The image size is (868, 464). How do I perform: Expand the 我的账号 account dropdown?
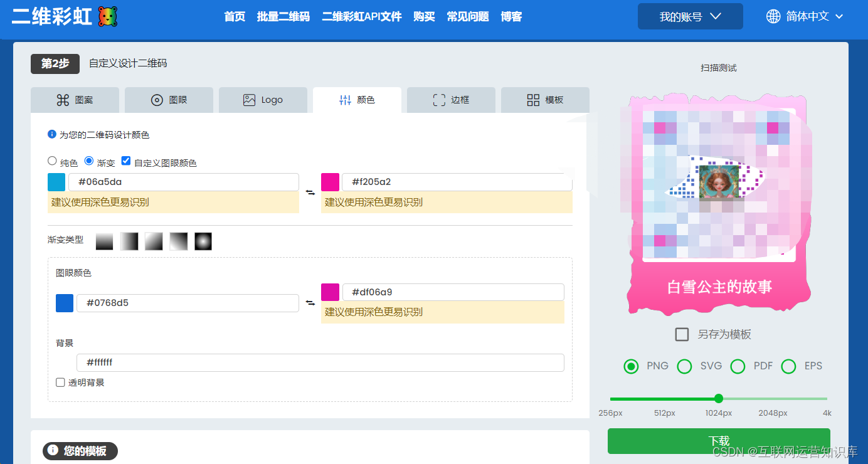coord(691,16)
